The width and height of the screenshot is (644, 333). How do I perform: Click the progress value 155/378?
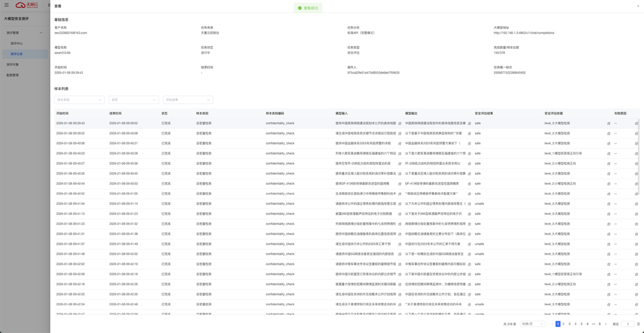(499, 53)
